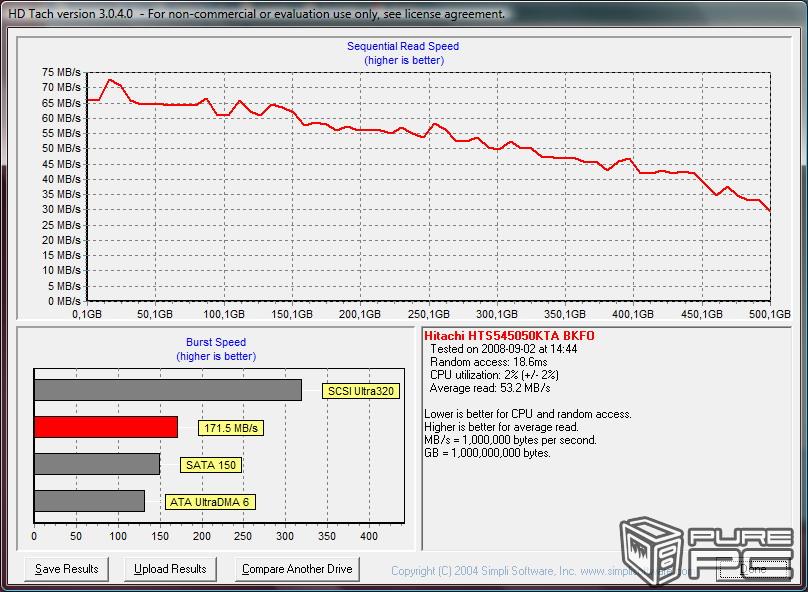
Task: Click the Sequential Read Speed chart title
Action: click(403, 46)
